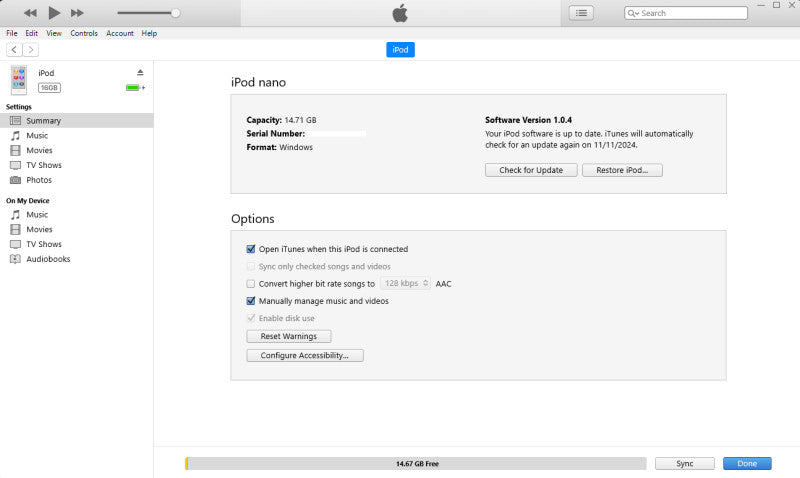Click the green battery charge indicator
This screenshot has width=800, height=478.
click(135, 88)
